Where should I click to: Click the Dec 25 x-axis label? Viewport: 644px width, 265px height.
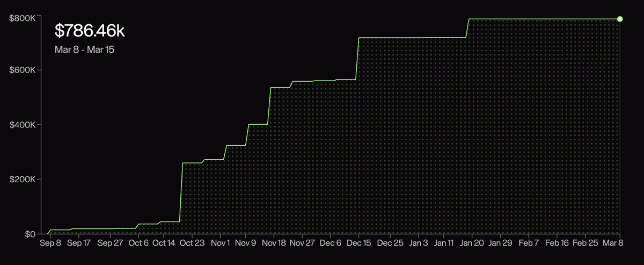coord(390,243)
